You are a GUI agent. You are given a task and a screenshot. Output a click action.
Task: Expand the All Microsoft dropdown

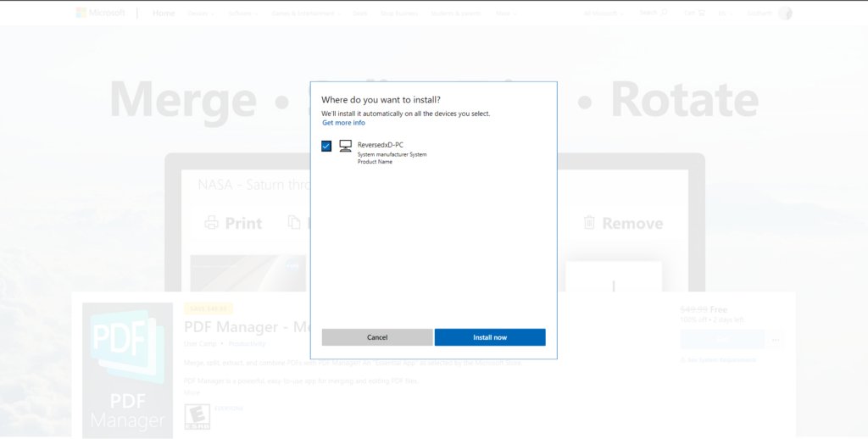pyautogui.click(x=604, y=14)
